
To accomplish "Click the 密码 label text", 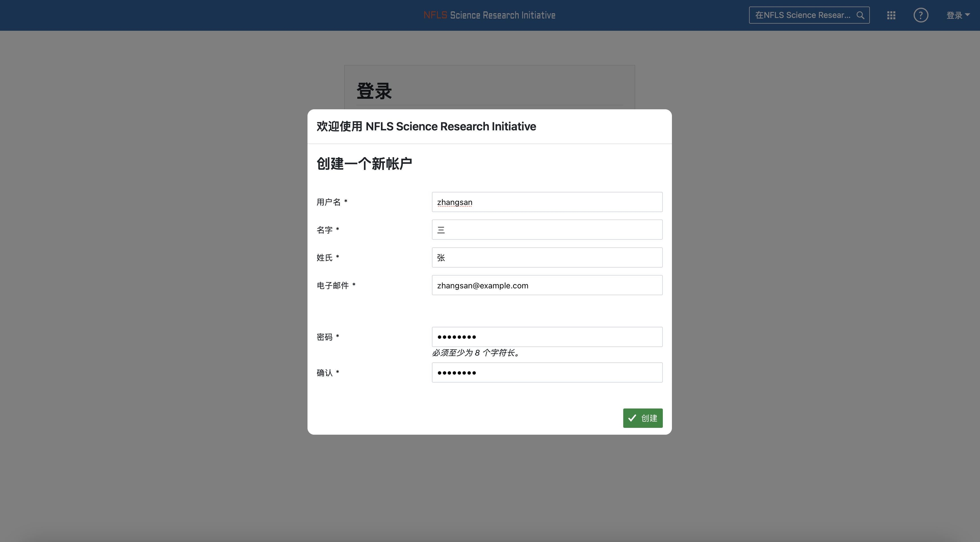I will [x=325, y=337].
